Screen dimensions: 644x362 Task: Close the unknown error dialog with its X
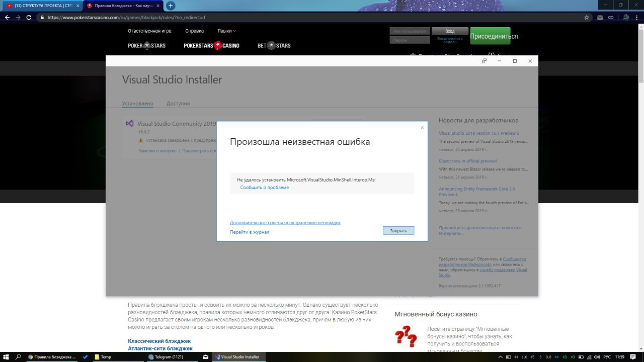[422, 128]
